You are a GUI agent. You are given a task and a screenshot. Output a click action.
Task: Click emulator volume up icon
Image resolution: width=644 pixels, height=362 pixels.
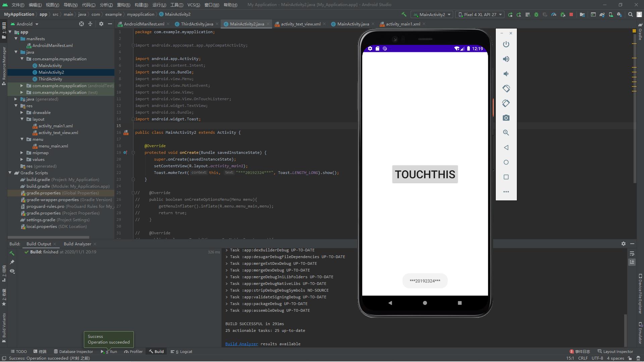pos(506,59)
